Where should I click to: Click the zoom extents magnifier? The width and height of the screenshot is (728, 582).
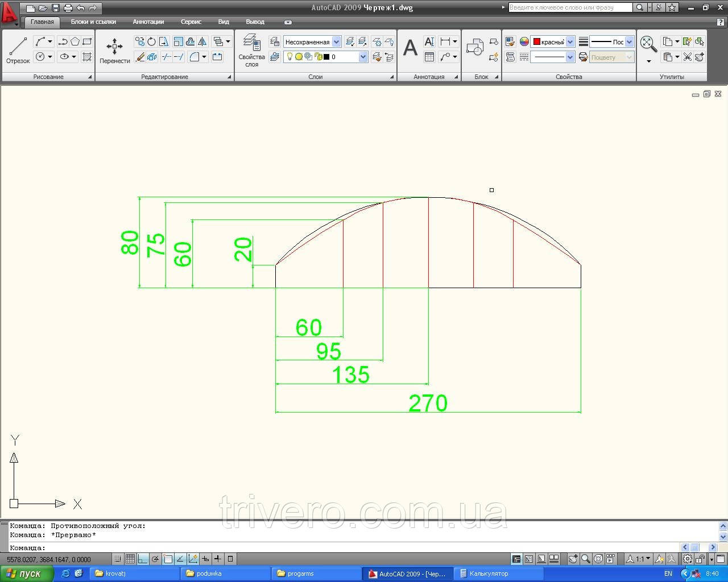pyautogui.click(x=648, y=43)
